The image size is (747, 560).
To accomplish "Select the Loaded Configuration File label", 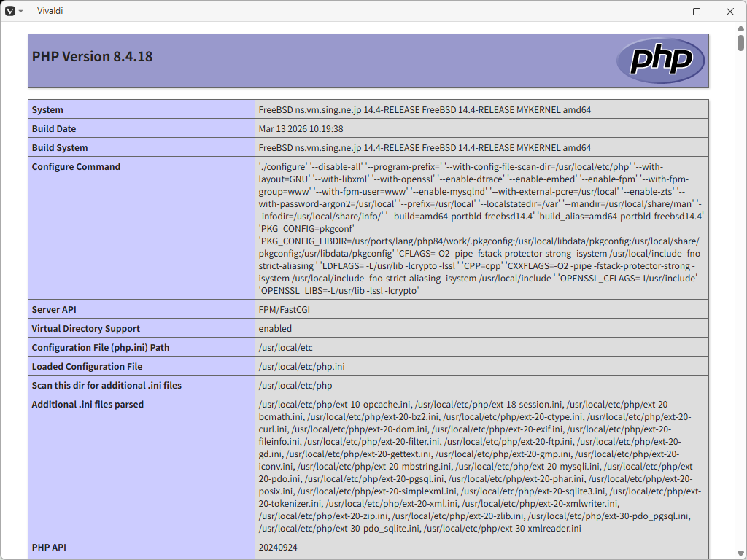I will [x=87, y=367].
